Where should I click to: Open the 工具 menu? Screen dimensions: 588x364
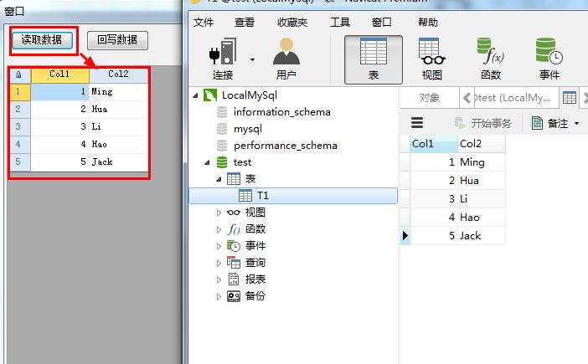pos(340,23)
